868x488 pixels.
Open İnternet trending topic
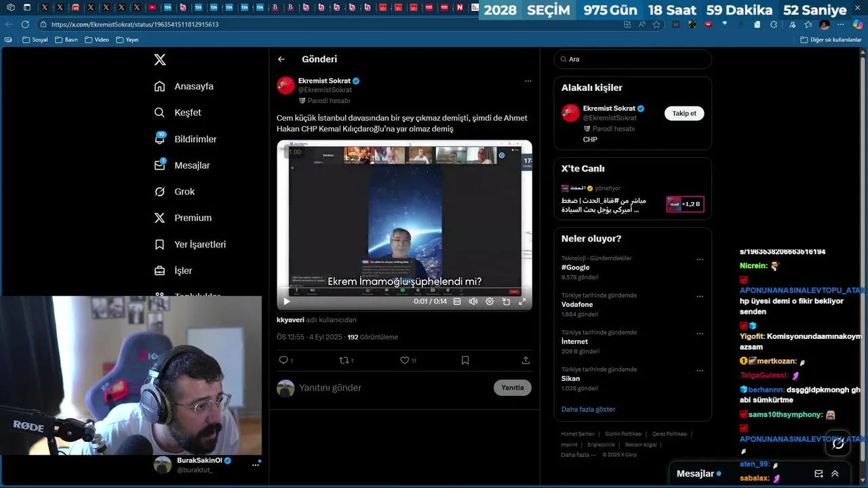pyautogui.click(x=574, y=342)
